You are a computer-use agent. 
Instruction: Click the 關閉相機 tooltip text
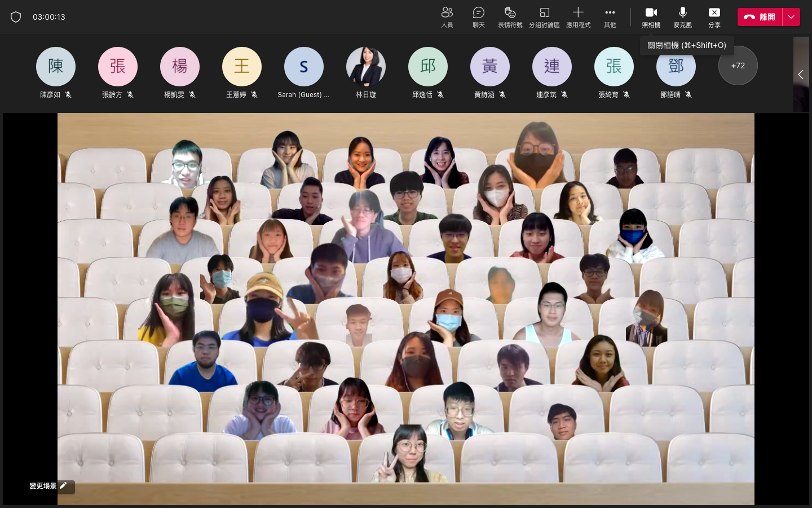click(687, 45)
